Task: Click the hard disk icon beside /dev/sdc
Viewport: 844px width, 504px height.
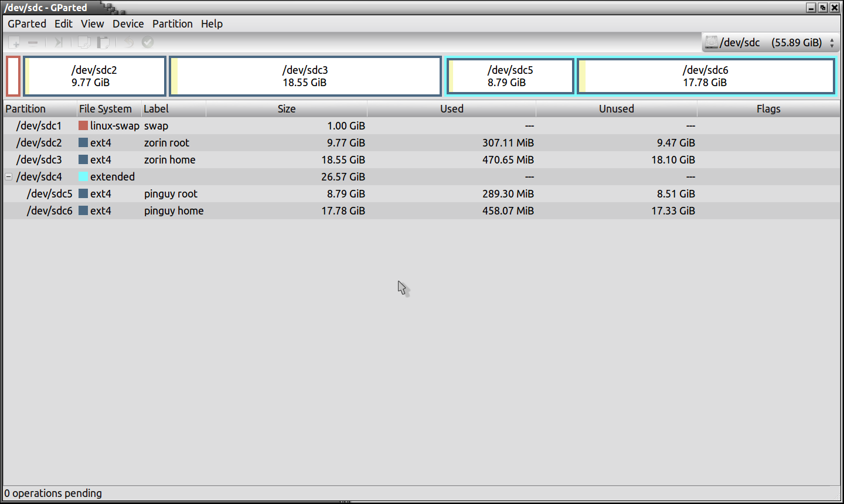Action: pos(711,42)
